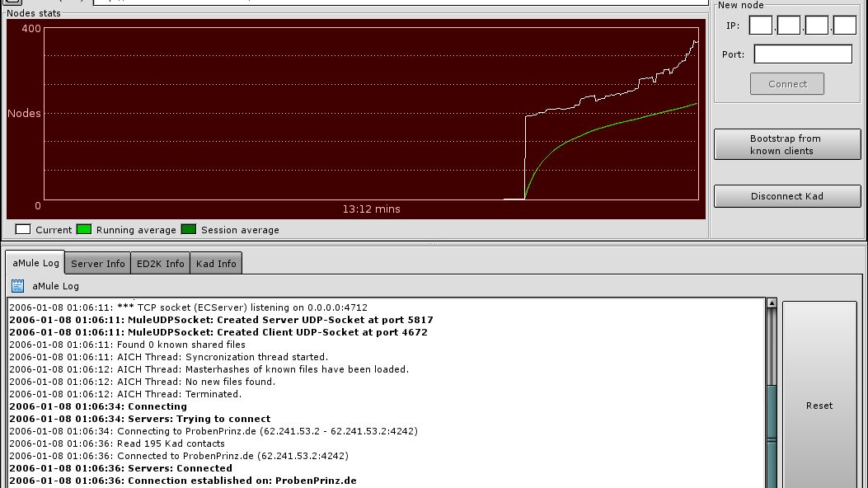Click the first IP octet field
868x488 pixels.
click(761, 26)
